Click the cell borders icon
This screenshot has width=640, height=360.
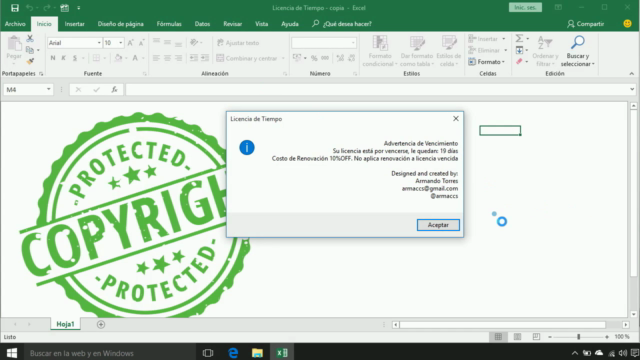96,58
